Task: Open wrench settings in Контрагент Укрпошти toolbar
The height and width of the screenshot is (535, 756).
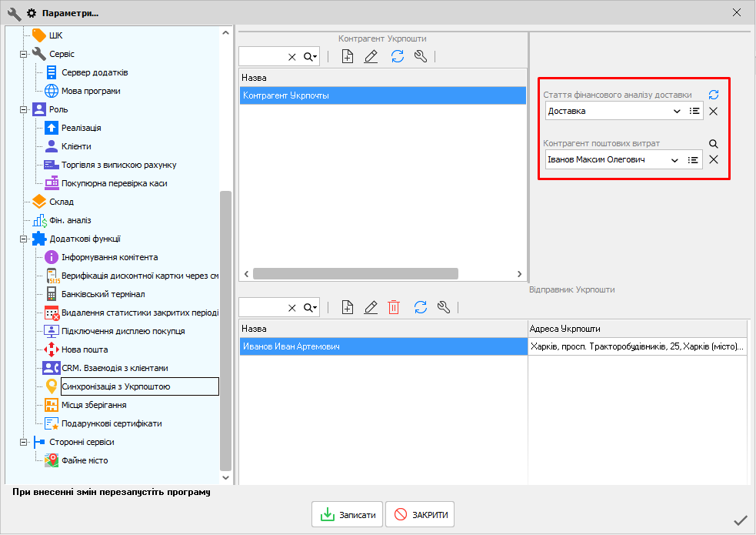Action: tap(420, 56)
